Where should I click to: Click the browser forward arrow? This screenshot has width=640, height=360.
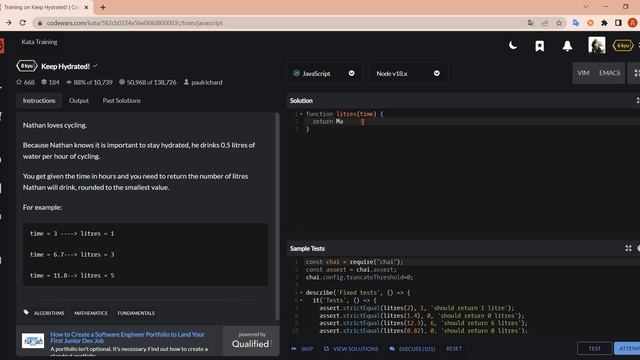8,23
